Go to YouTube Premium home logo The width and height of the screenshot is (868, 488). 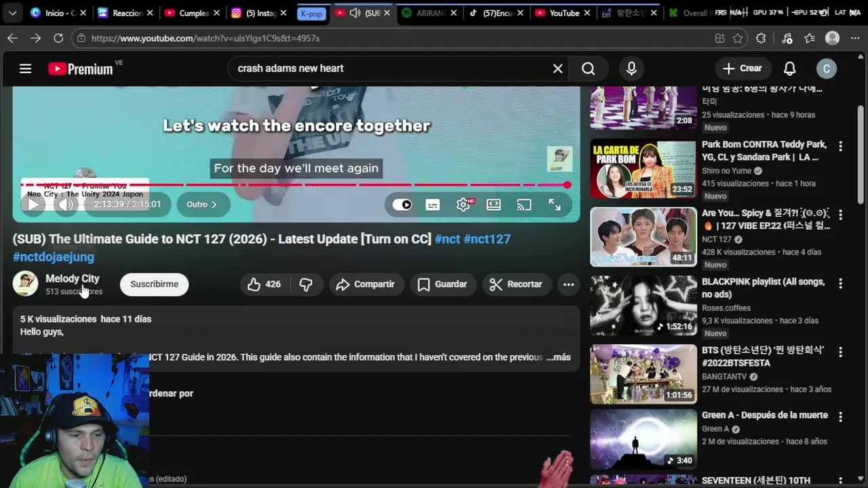coord(80,68)
